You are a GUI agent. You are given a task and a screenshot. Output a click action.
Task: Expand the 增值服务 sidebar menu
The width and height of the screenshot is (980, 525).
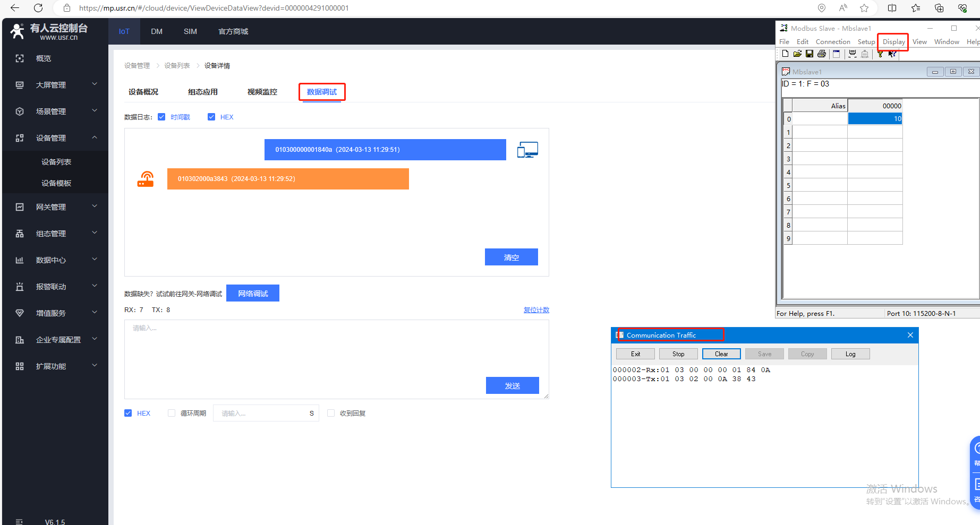click(55, 313)
